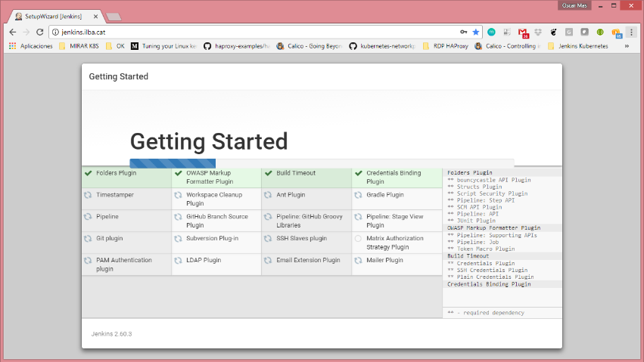Screen dimensions: 644x362
Task: Open the haproxy-examples GitHub bookmark
Action: coord(237,46)
